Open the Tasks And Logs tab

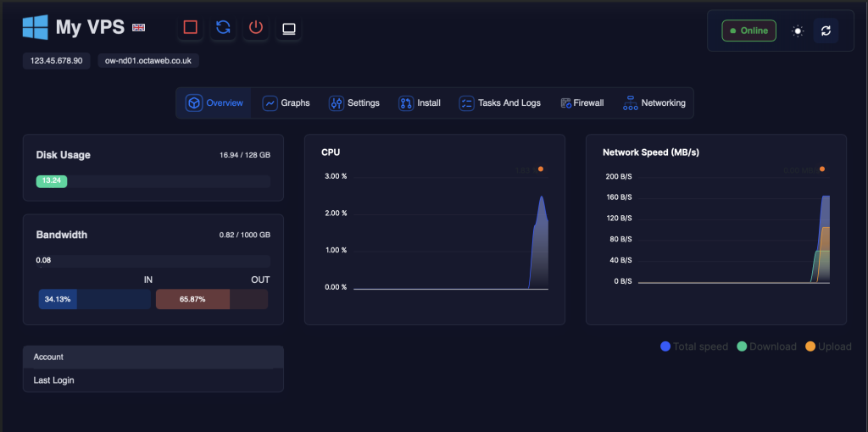[x=500, y=103]
